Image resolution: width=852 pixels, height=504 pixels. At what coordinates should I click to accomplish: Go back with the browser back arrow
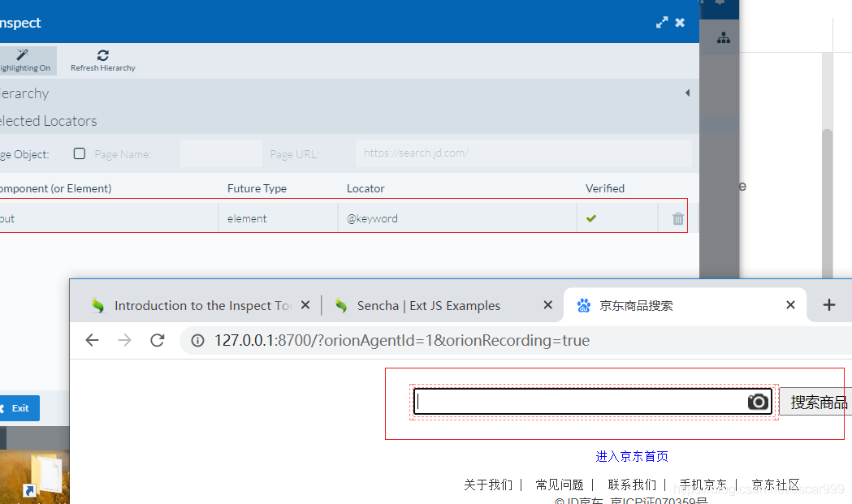93,340
